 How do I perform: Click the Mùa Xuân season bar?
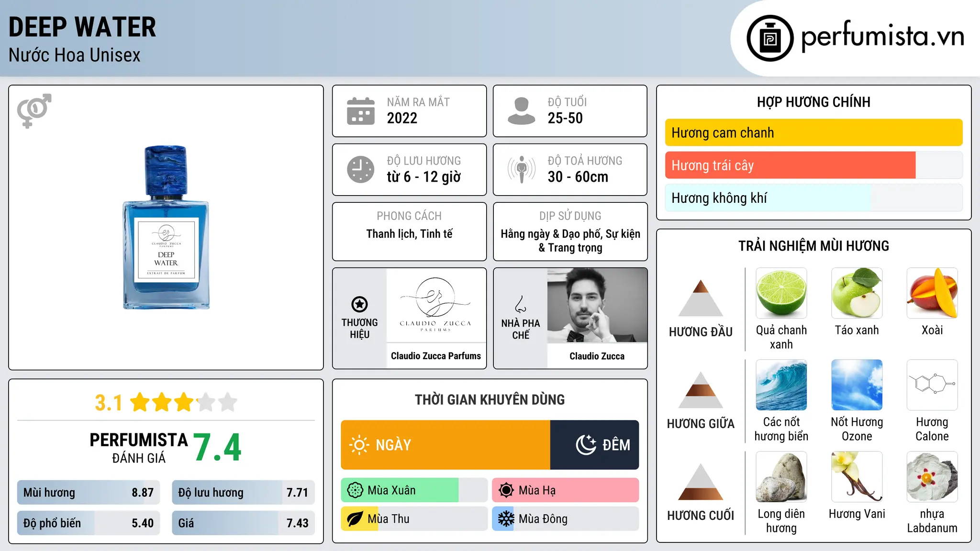tap(414, 490)
